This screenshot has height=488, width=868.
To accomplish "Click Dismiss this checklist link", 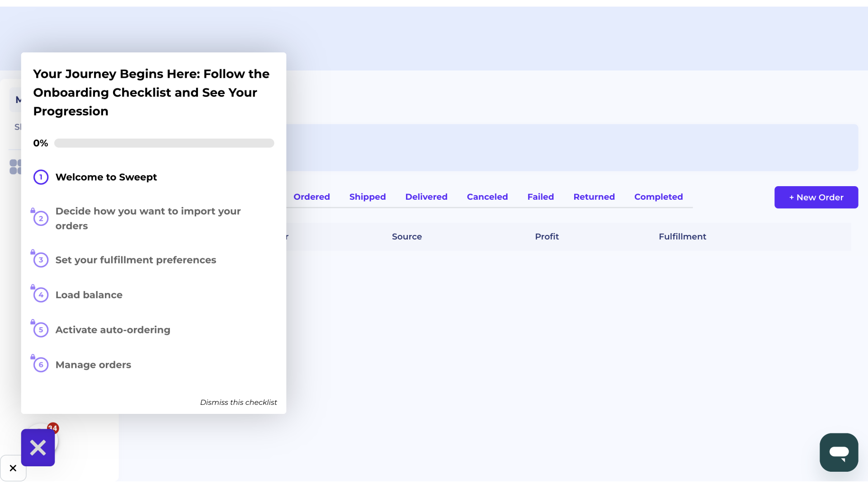I will [x=238, y=402].
